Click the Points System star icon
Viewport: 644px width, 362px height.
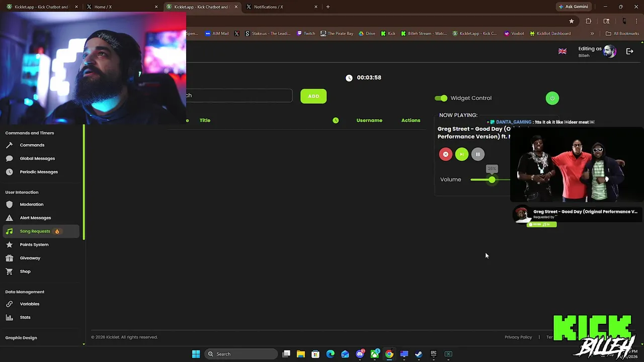click(9, 244)
